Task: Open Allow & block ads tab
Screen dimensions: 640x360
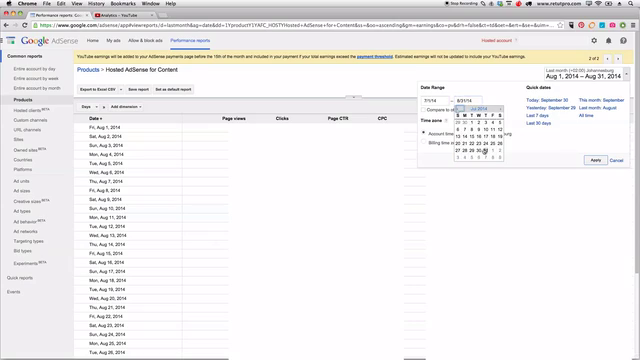Action: (x=145, y=40)
